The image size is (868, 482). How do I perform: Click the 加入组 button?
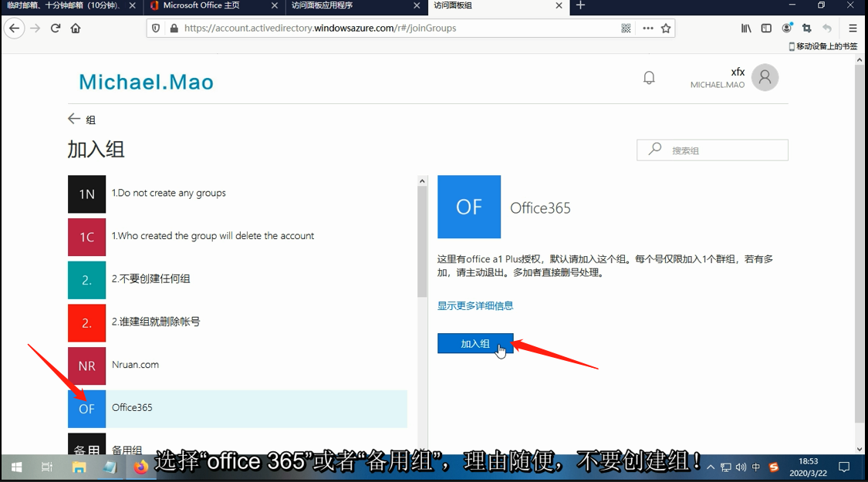475,343
